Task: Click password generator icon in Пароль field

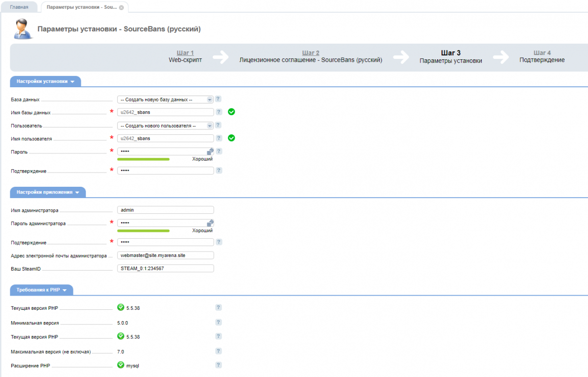Action: click(x=210, y=151)
